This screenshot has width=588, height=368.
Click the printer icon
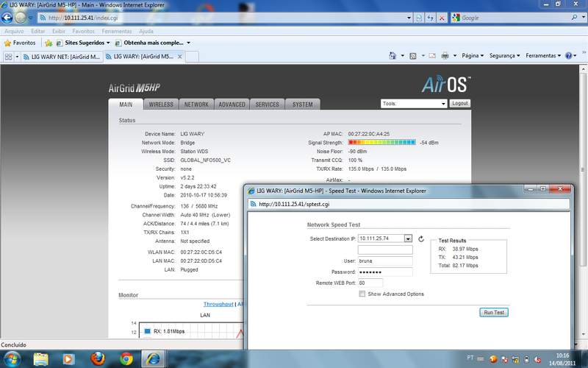[445, 56]
